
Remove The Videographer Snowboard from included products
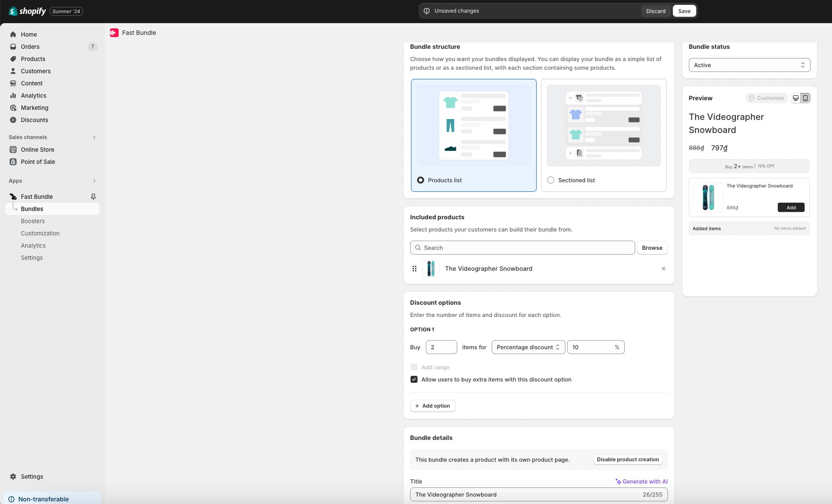(664, 269)
